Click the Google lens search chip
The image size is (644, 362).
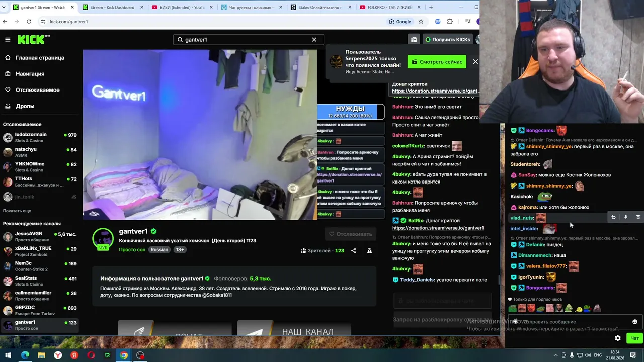pyautogui.click(x=400, y=22)
